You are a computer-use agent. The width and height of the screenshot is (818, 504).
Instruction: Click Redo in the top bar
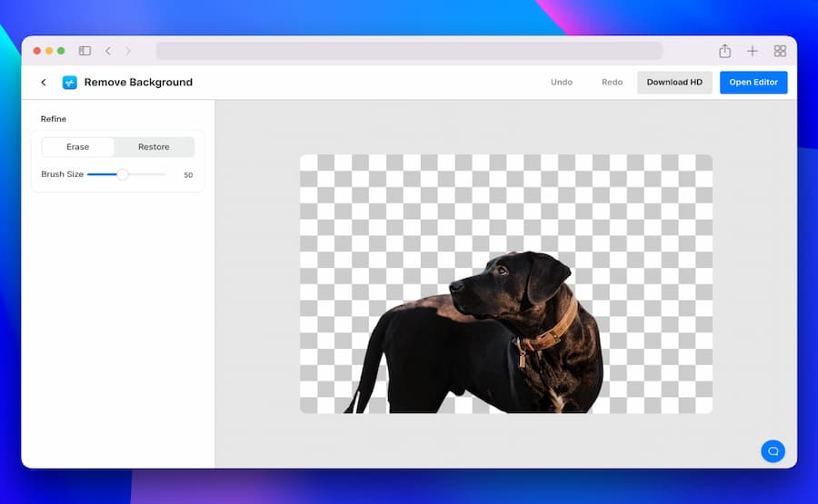[x=612, y=83]
